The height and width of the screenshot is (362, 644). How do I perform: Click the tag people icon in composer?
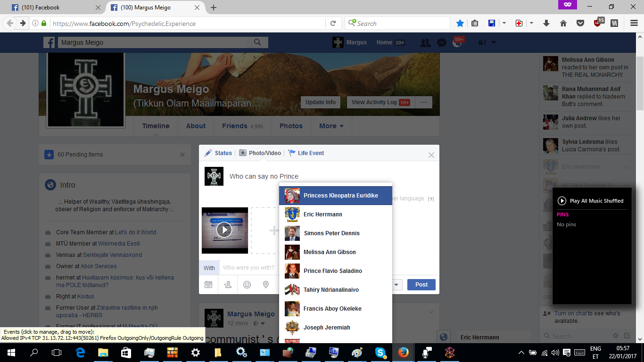click(228, 285)
